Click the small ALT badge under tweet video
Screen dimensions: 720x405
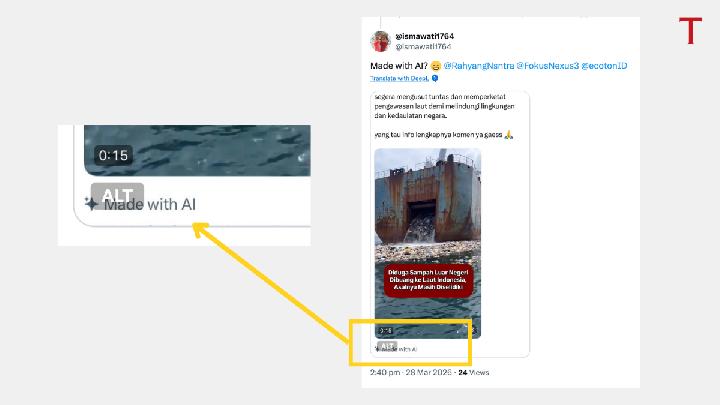[x=387, y=346]
